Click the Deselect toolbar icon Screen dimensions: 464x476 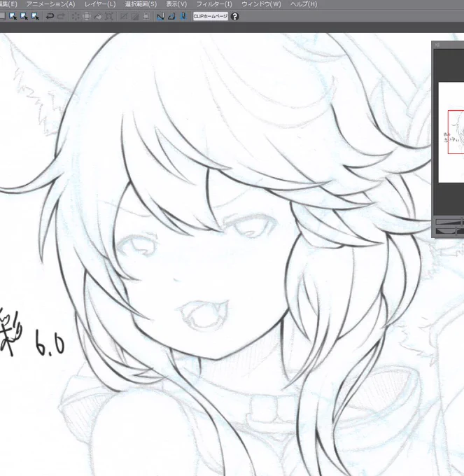pos(123,16)
